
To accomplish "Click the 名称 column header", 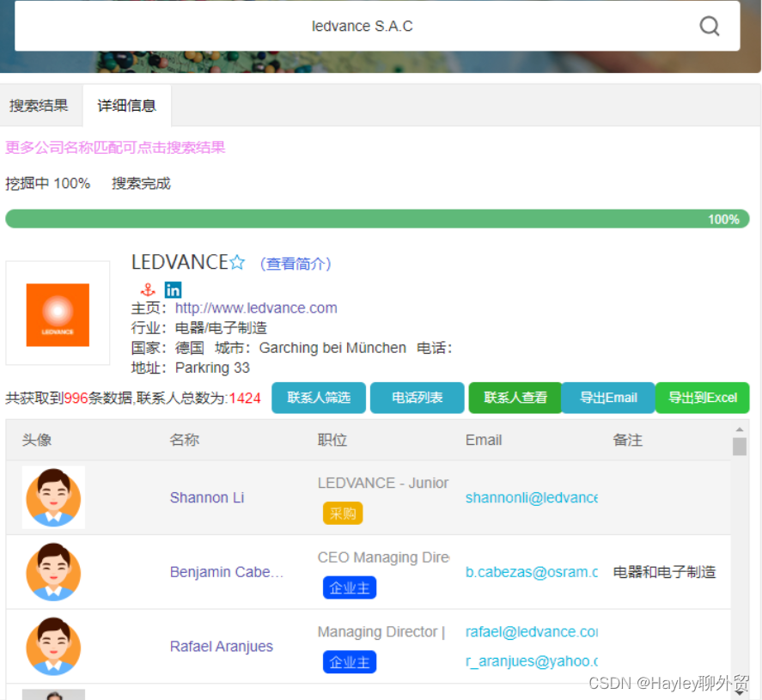I will tap(184, 440).
